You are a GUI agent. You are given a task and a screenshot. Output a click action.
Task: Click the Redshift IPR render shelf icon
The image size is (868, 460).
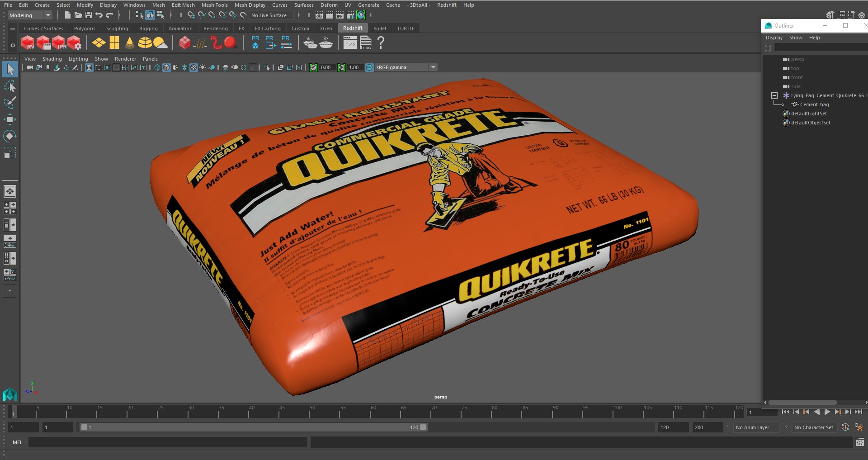(59, 43)
